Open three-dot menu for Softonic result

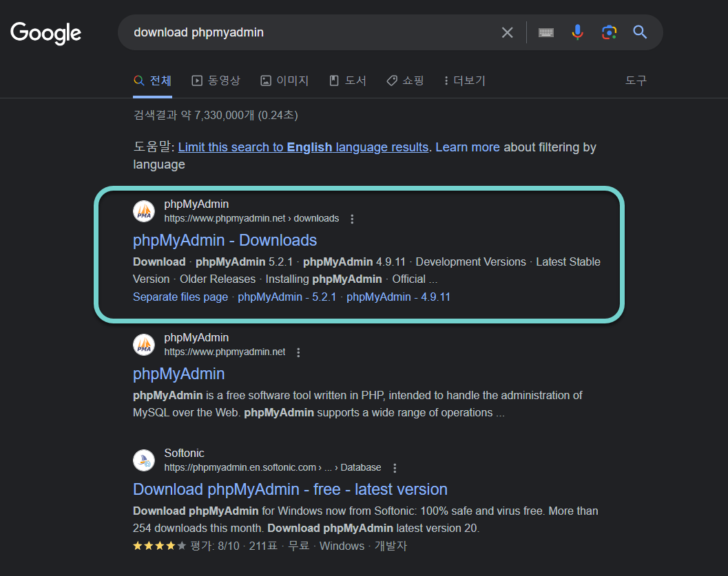[395, 468]
